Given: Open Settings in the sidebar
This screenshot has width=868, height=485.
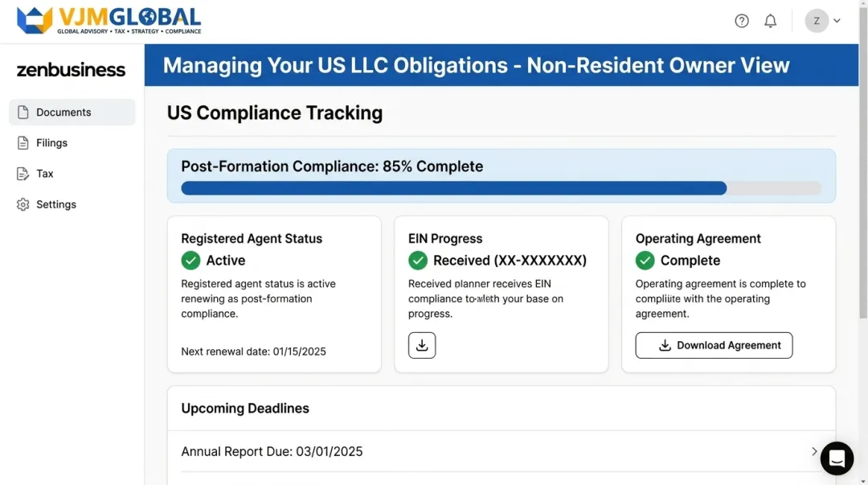Looking at the screenshot, I should click(x=72, y=204).
